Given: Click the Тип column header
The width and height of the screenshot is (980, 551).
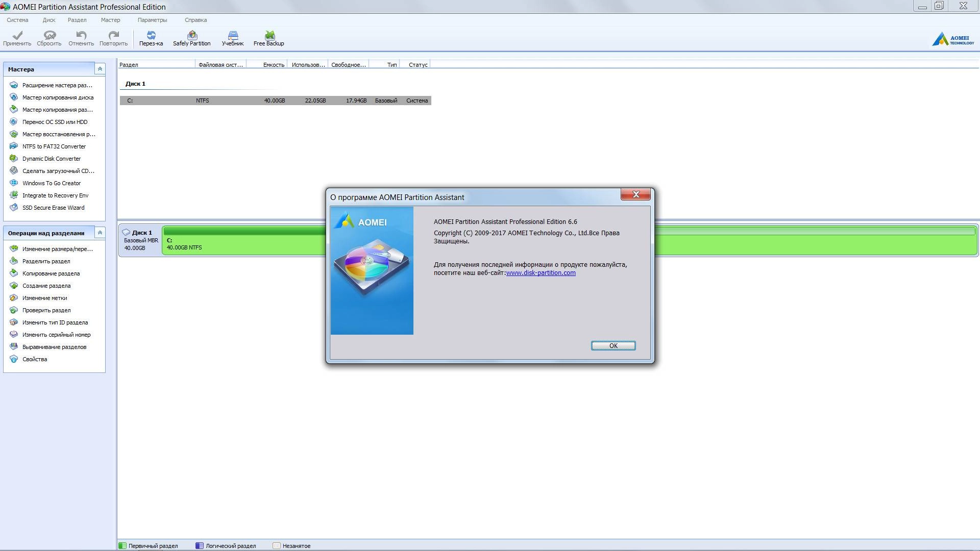Looking at the screenshot, I should coord(384,65).
